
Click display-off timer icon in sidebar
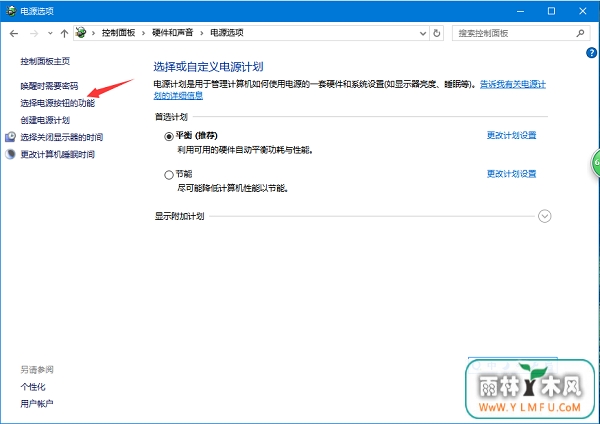tap(10, 137)
